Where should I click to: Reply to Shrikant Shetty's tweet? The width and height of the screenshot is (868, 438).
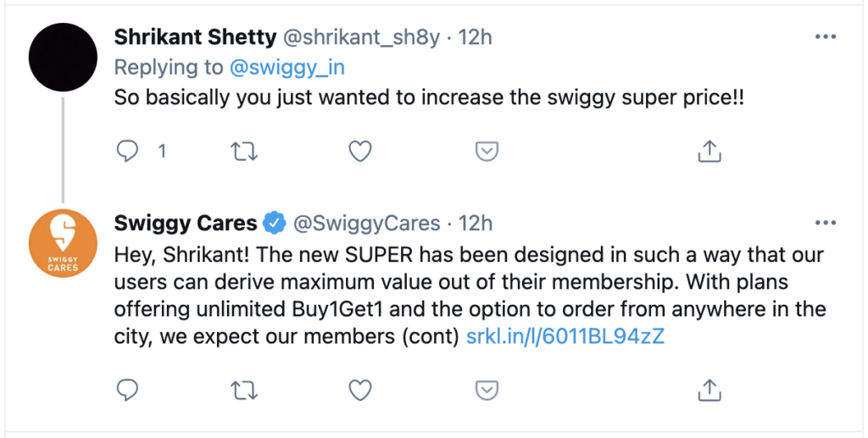tap(127, 152)
